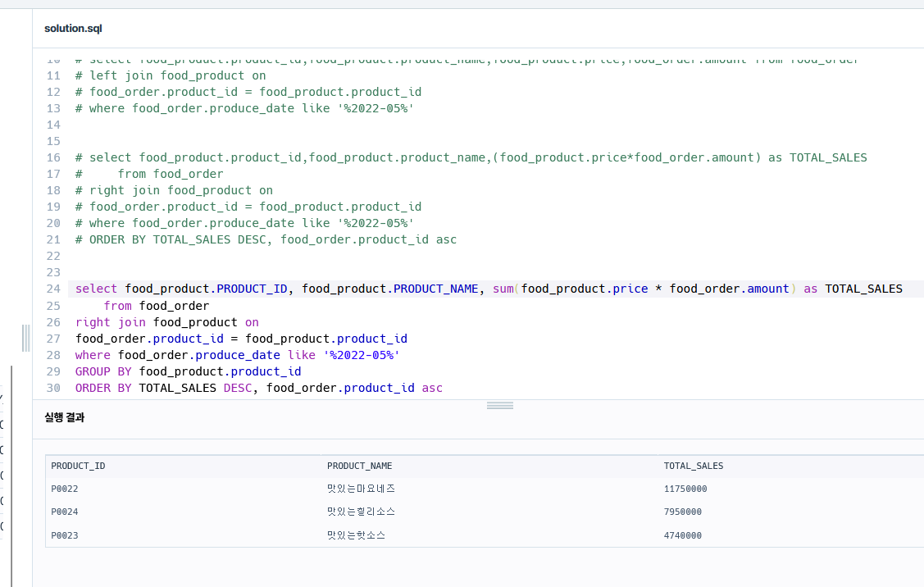Image resolution: width=924 pixels, height=587 pixels.
Task: Place cursor on the GROUP BY line
Action: (x=188, y=371)
